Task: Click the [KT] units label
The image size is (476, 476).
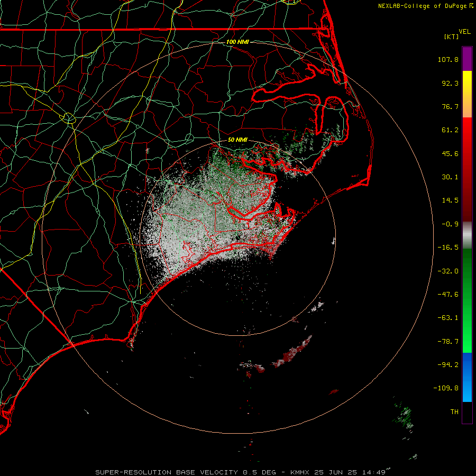Action: 452,36
